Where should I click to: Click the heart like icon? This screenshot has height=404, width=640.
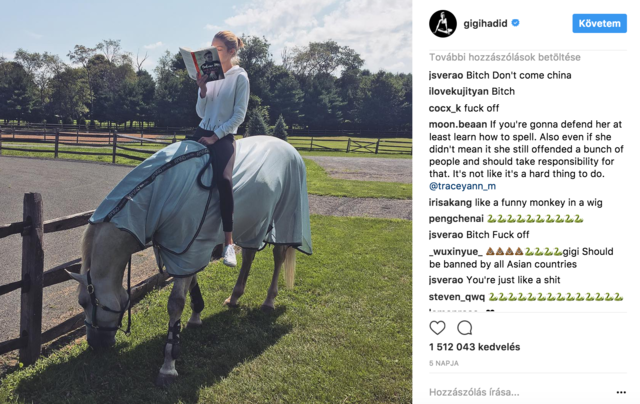tap(437, 327)
